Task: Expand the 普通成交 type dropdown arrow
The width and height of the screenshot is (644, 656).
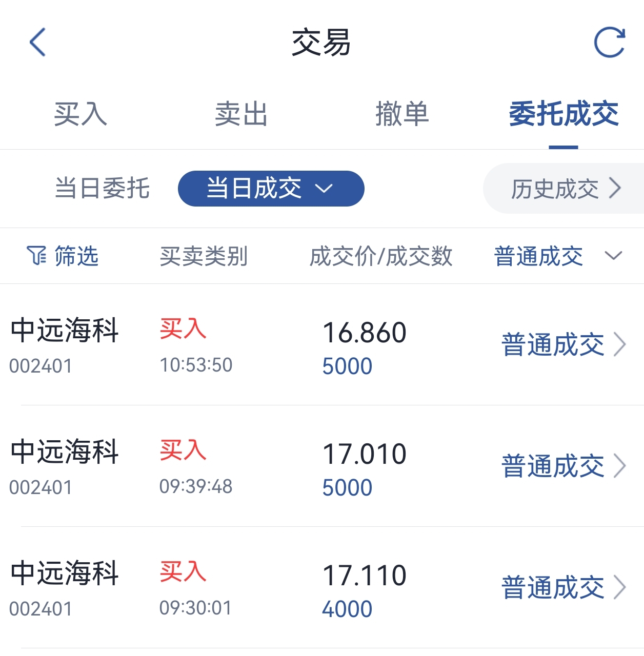Action: pyautogui.click(x=613, y=256)
